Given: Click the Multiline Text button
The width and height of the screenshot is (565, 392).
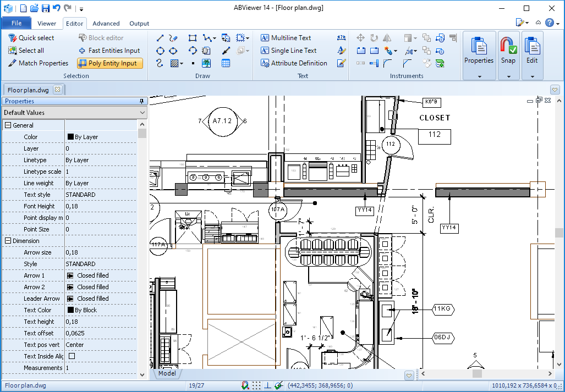Looking at the screenshot, I should tap(286, 38).
